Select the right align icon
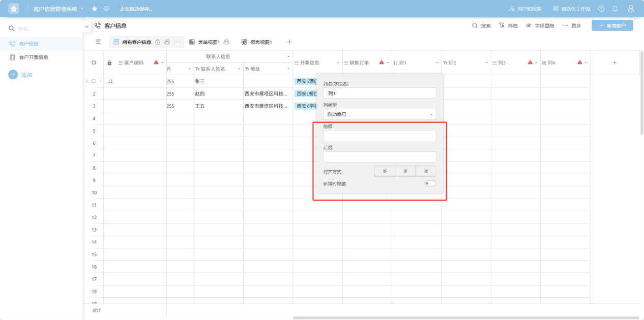Viewport: 644px width, 320px height. coord(426,172)
